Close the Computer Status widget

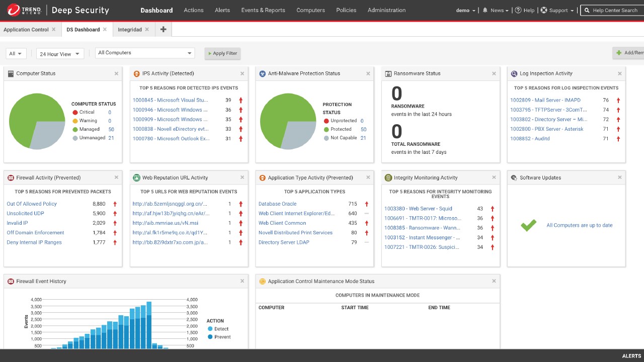click(116, 73)
